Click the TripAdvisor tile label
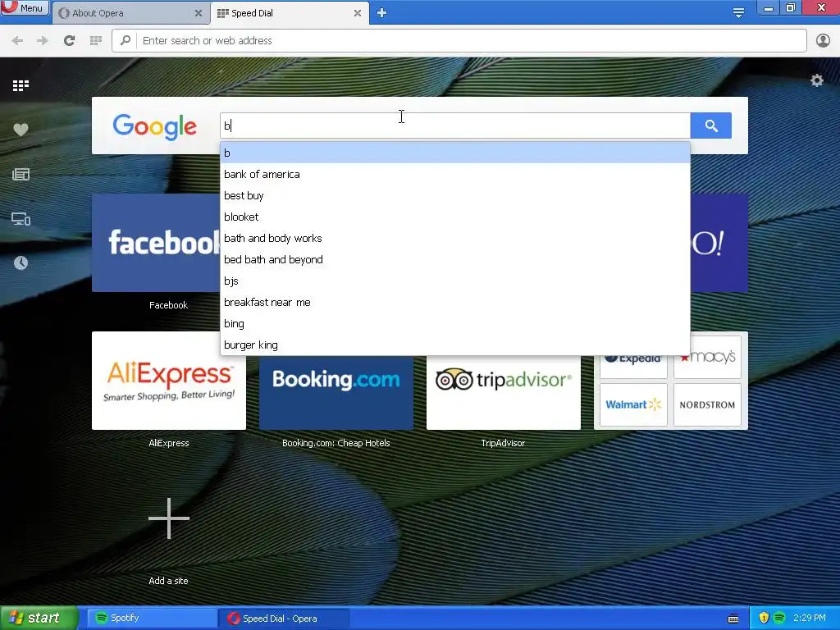 (x=503, y=443)
